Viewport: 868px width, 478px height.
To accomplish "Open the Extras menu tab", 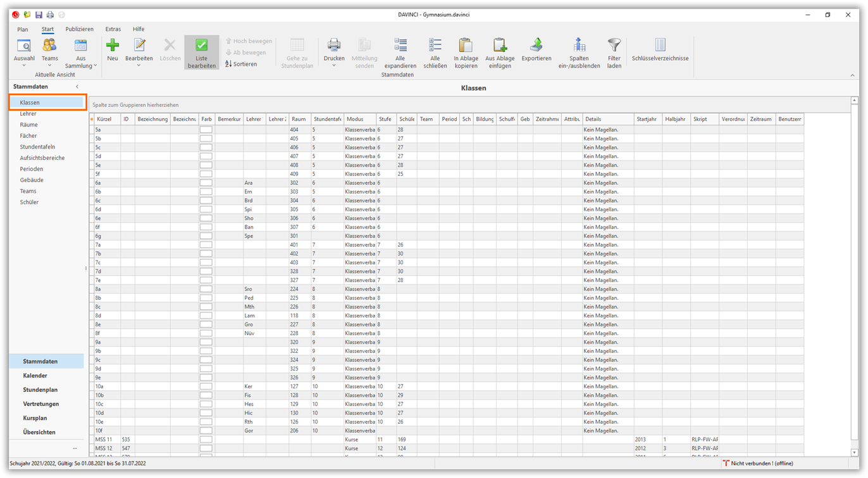I will pos(113,29).
